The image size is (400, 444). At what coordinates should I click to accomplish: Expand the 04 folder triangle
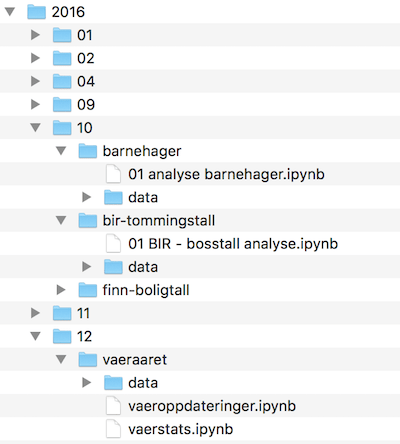[35, 81]
